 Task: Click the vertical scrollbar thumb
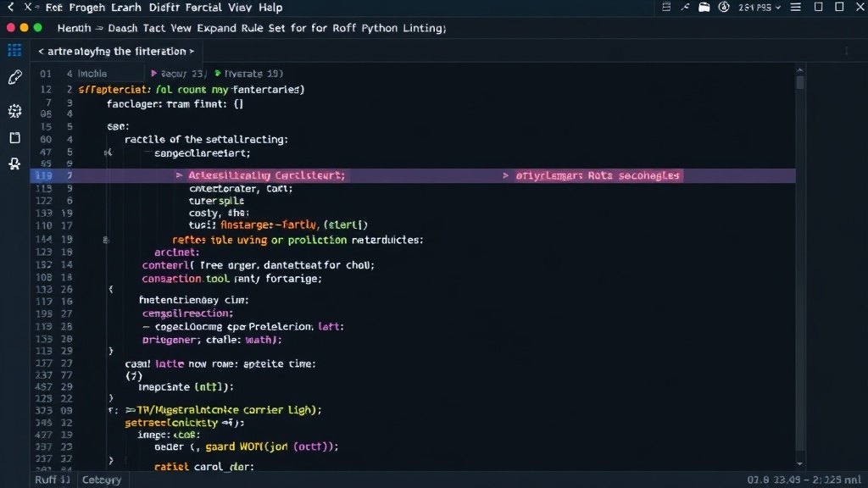[x=800, y=83]
